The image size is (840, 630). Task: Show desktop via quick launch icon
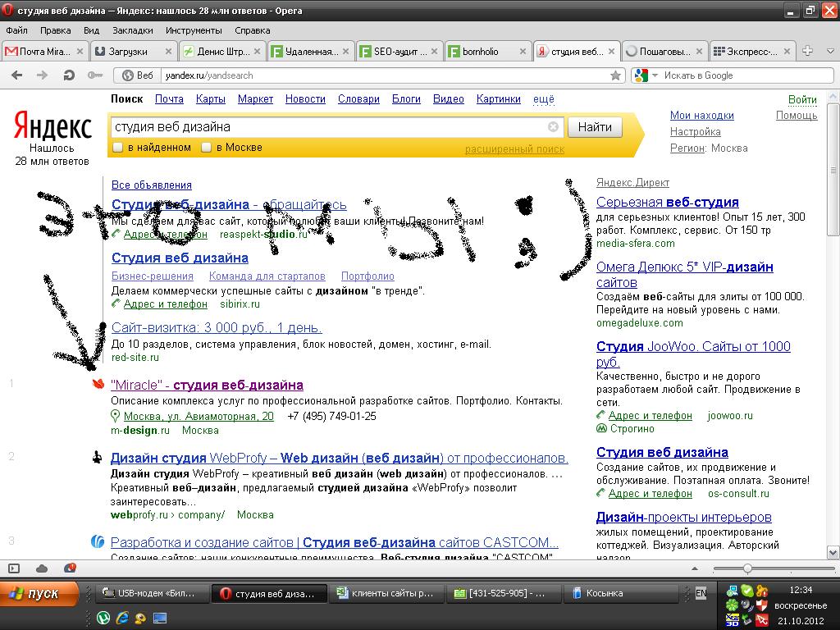point(160,619)
